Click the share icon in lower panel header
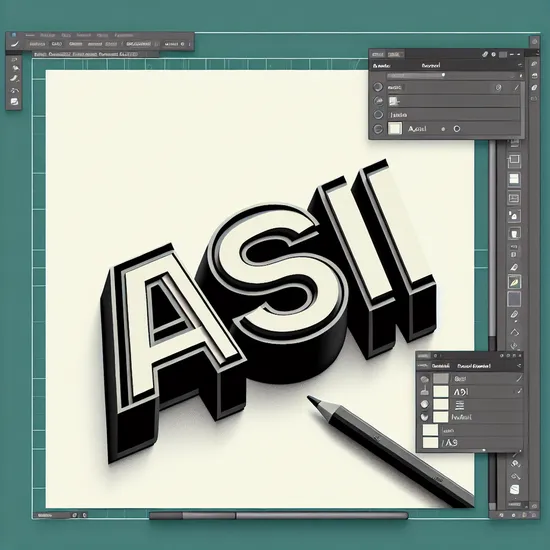 (x=518, y=366)
